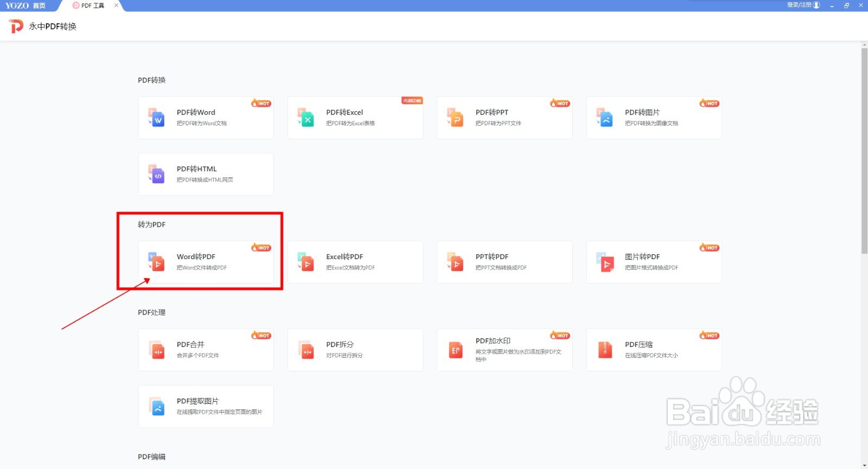The image size is (868, 469).
Task: Open the PDF转HTML conversion card
Action: (x=206, y=174)
